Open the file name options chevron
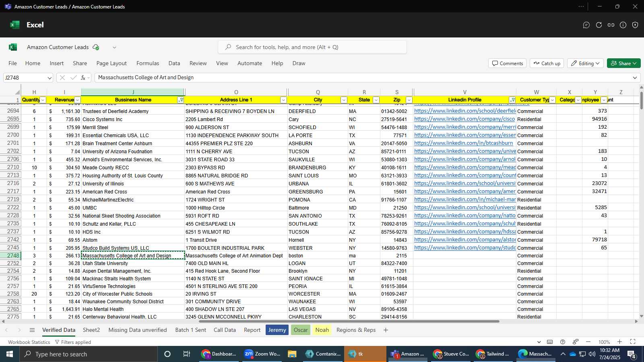The width and height of the screenshot is (644, 362). click(x=114, y=47)
